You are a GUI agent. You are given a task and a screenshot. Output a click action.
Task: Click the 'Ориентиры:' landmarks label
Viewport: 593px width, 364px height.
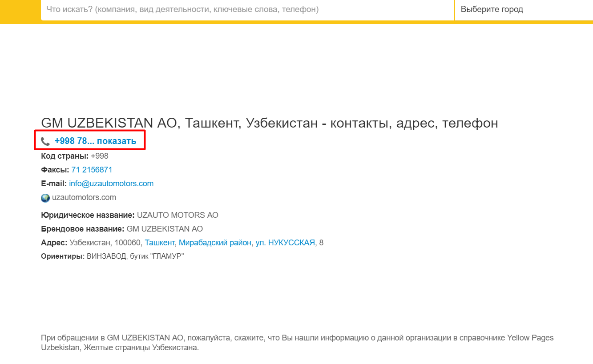63,256
